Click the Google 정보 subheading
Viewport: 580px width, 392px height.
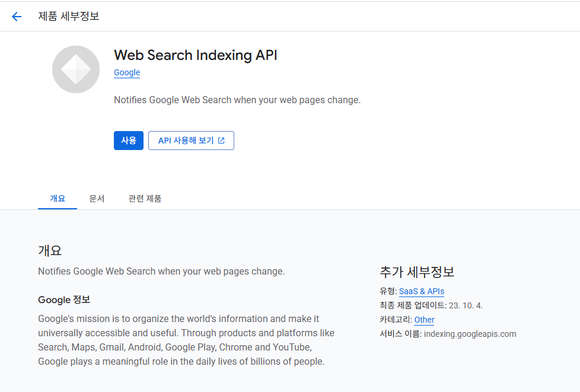coord(64,299)
